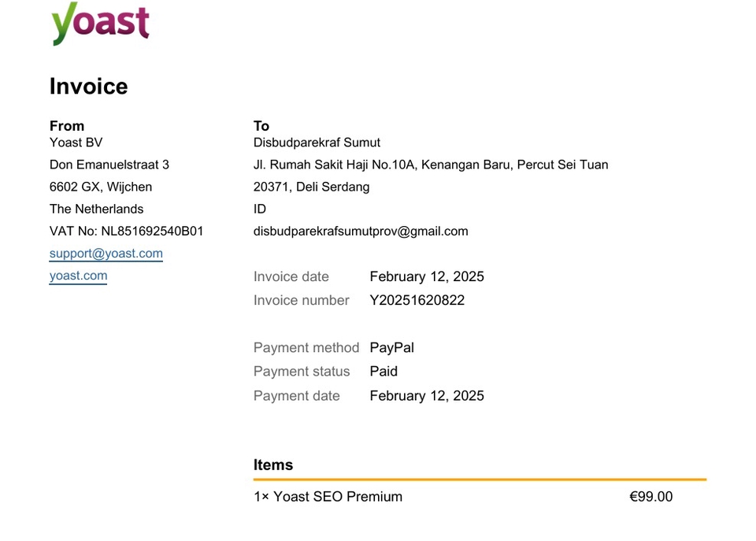Click the Yoast logo
The width and height of the screenshot is (756, 541).
click(100, 23)
